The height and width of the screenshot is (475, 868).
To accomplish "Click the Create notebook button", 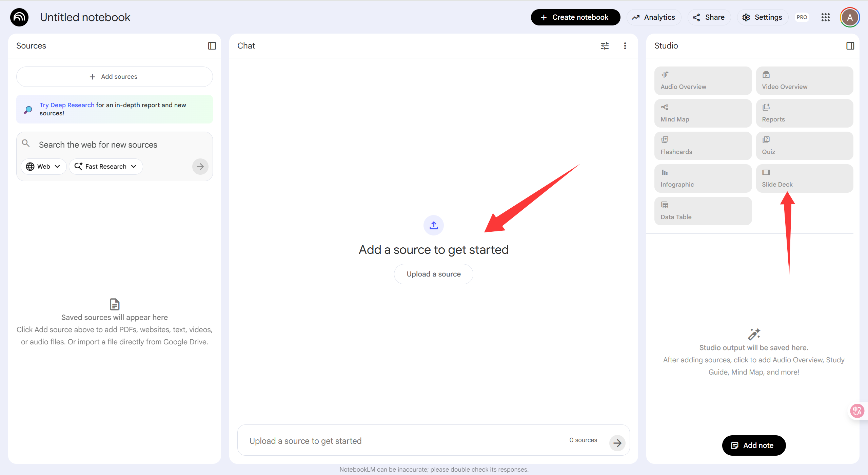I will tap(575, 17).
